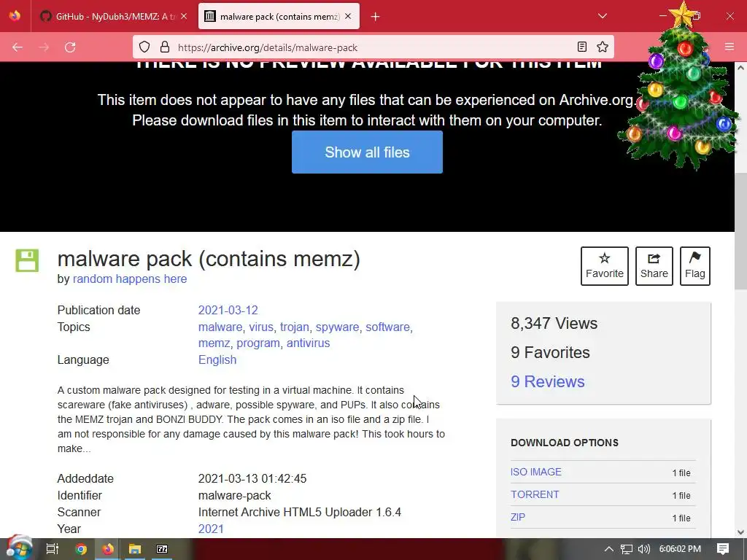Close the GitHub MEMZ tab
Viewport: 747px width, 560px height.
click(184, 16)
